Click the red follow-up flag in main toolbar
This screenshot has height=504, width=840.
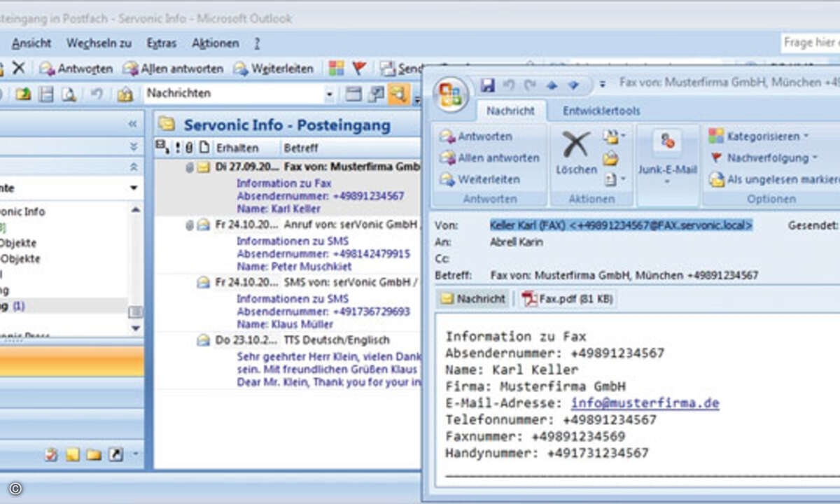tap(359, 68)
